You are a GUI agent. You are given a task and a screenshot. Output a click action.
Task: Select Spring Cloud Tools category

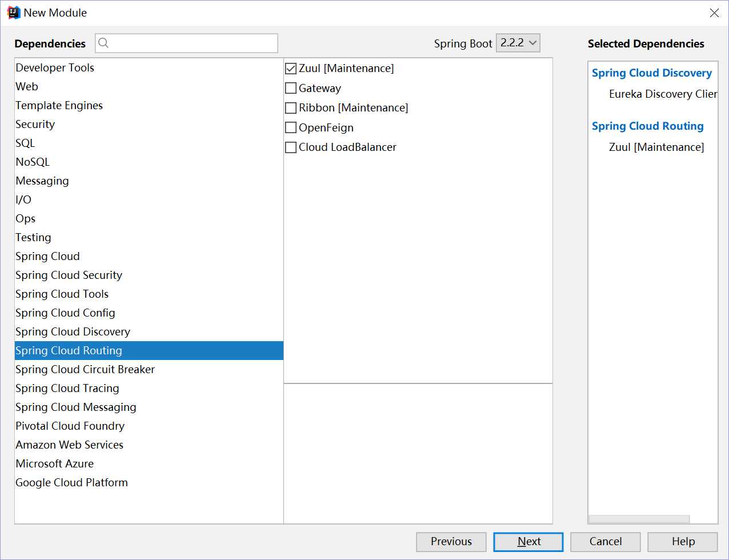click(149, 294)
